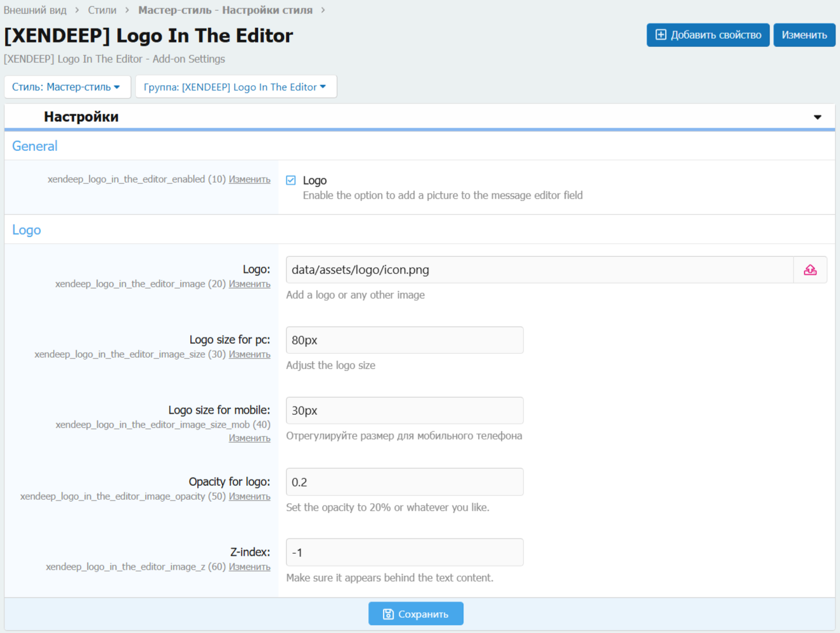Image resolution: width=840 pixels, height=633 pixels.
Task: Collapse the Настройки section arrow
Action: click(x=817, y=117)
